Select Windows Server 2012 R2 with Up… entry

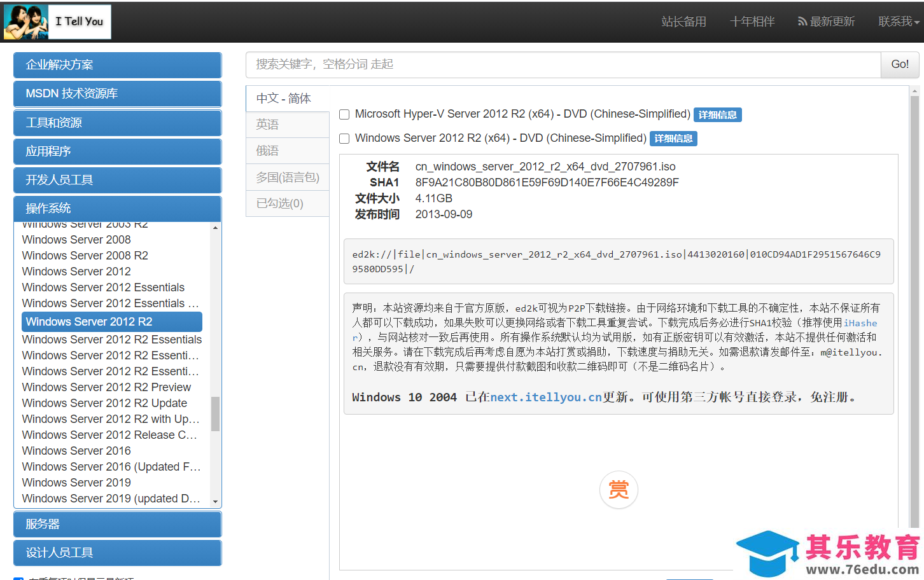pyautogui.click(x=111, y=419)
